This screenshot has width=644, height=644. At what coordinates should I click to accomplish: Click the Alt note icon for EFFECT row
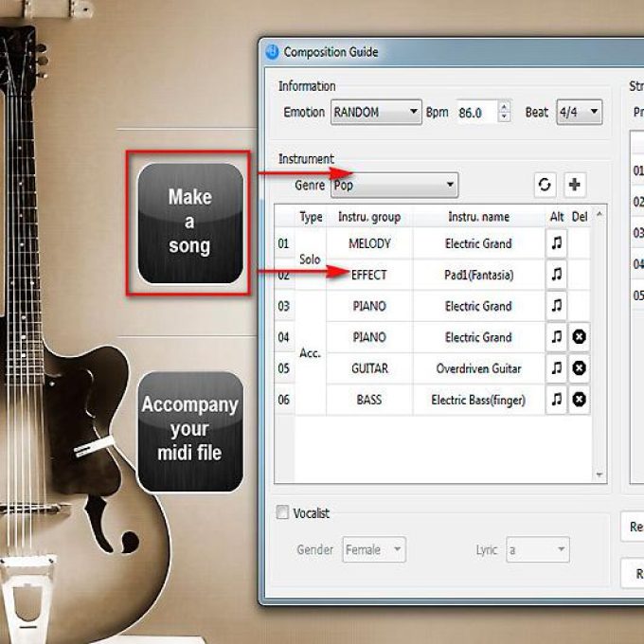point(557,275)
